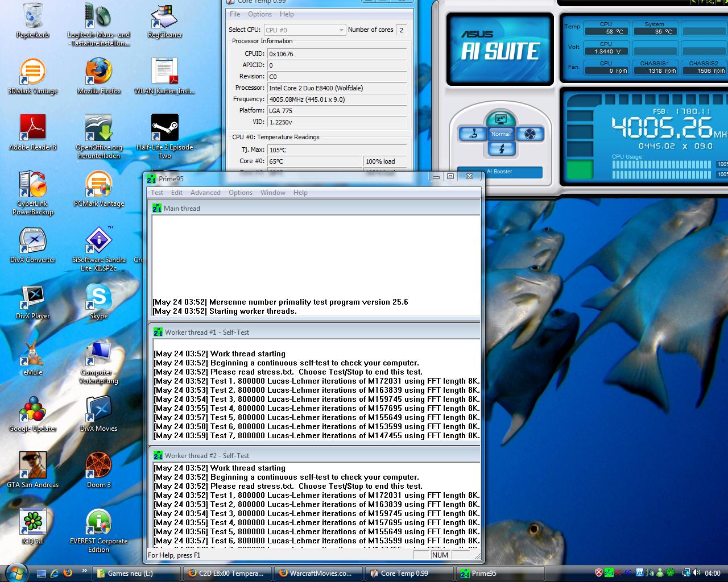
Task: Open DivX Converter desktop shortcut
Action: [32, 245]
